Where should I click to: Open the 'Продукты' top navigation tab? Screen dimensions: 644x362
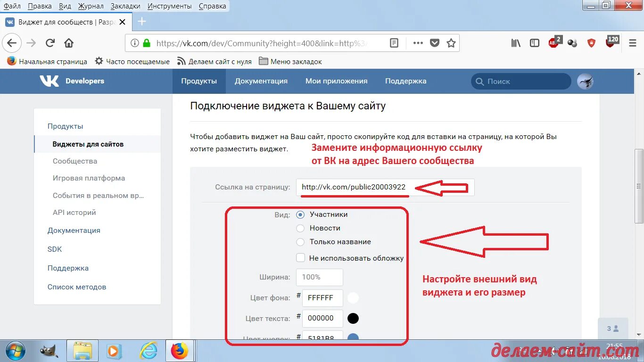(199, 81)
